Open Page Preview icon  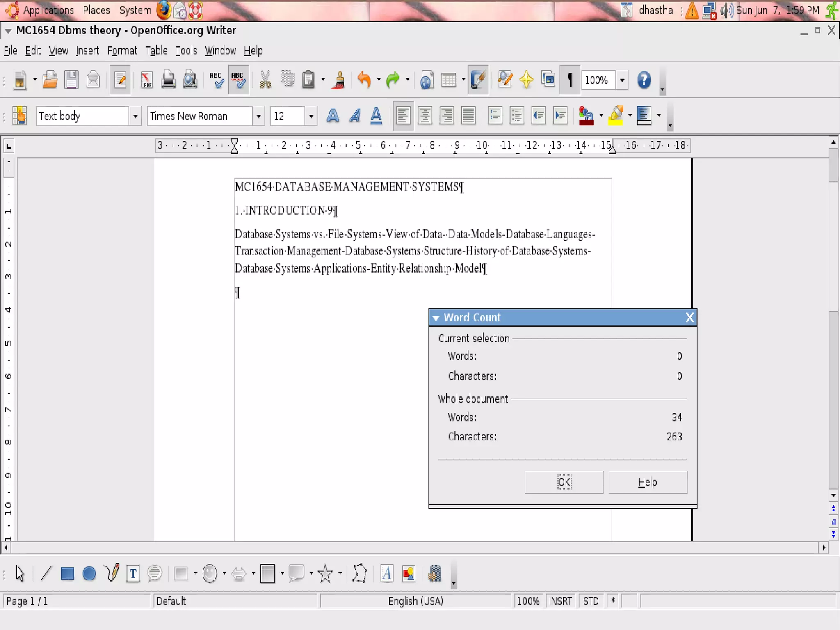190,80
